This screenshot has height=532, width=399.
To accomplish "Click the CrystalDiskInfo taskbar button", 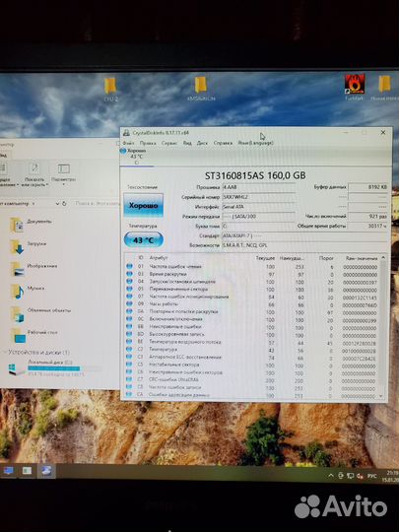I will click(x=46, y=471).
